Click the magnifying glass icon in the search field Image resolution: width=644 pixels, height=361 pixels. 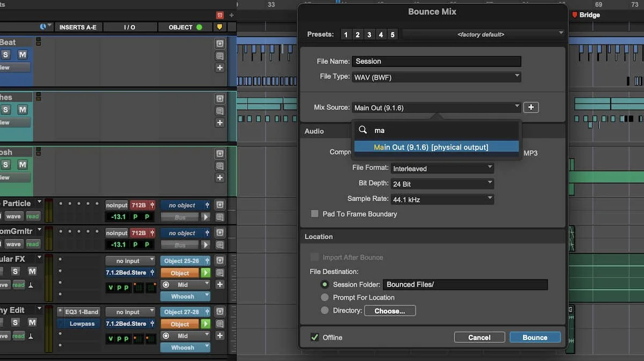click(363, 130)
